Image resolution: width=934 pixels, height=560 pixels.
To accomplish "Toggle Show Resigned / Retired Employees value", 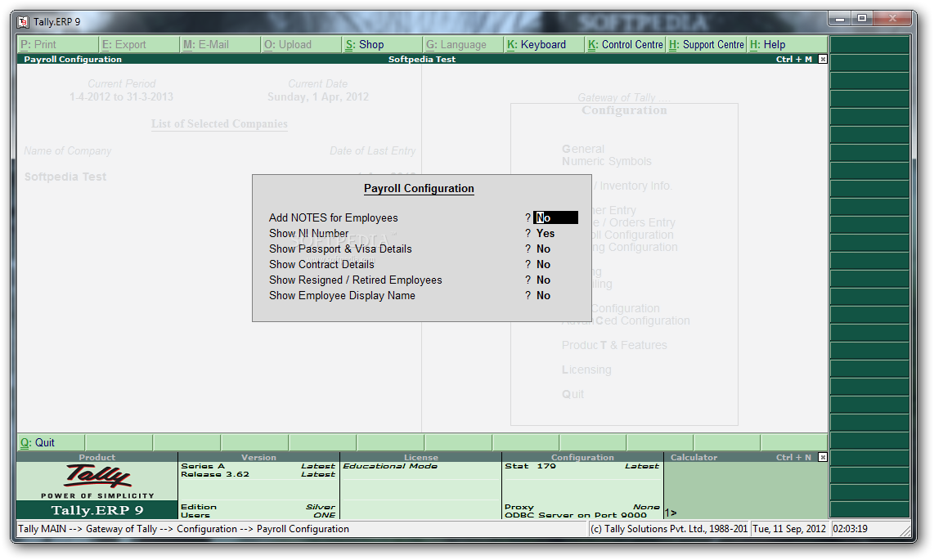I will pyautogui.click(x=543, y=280).
